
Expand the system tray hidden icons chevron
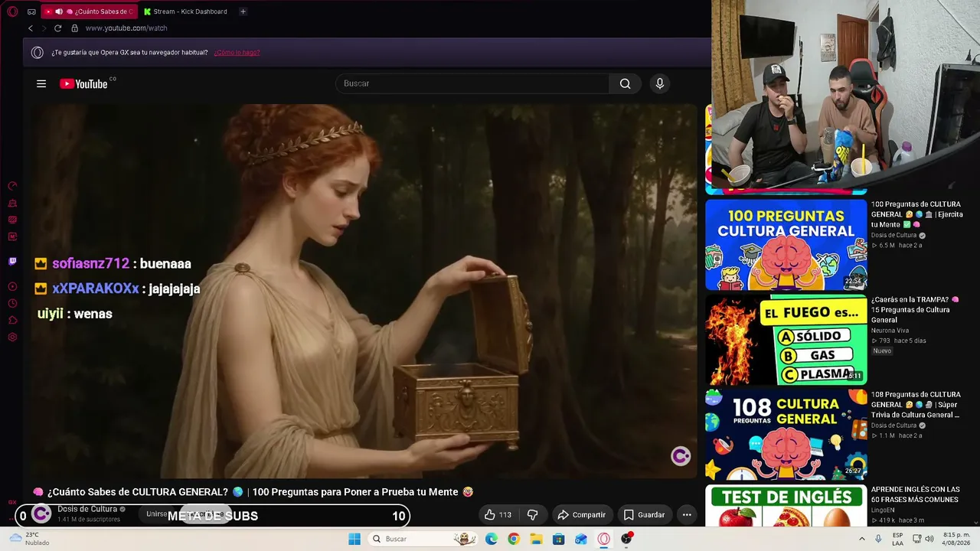861,539
